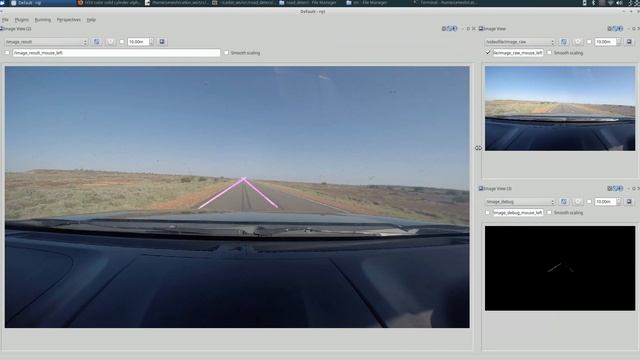Screen dimensions: 640x360
Task: Open the Help menu
Action: [91, 20]
